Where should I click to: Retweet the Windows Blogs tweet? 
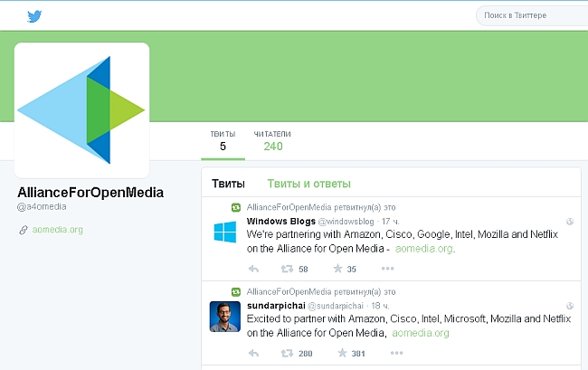[x=287, y=269]
